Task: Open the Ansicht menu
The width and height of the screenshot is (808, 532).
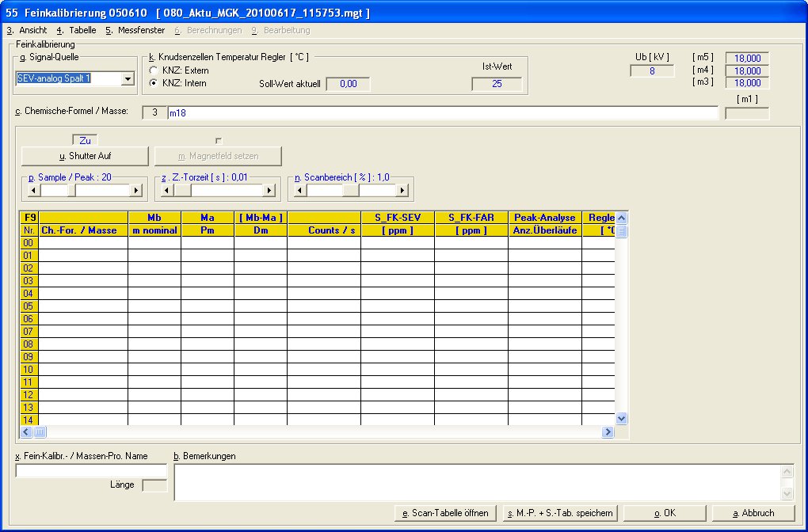Action: [27, 30]
